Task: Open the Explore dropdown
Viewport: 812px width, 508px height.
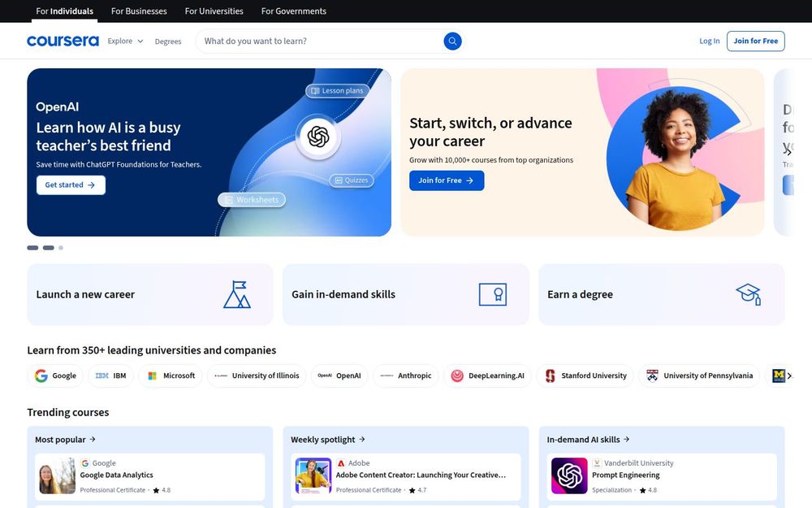Action: pos(125,41)
